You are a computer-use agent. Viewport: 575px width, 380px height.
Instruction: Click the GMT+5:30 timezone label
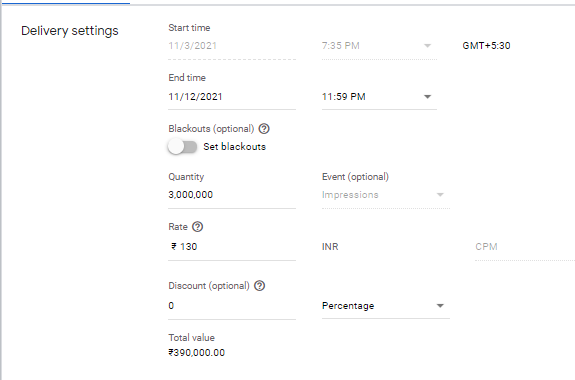(486, 46)
